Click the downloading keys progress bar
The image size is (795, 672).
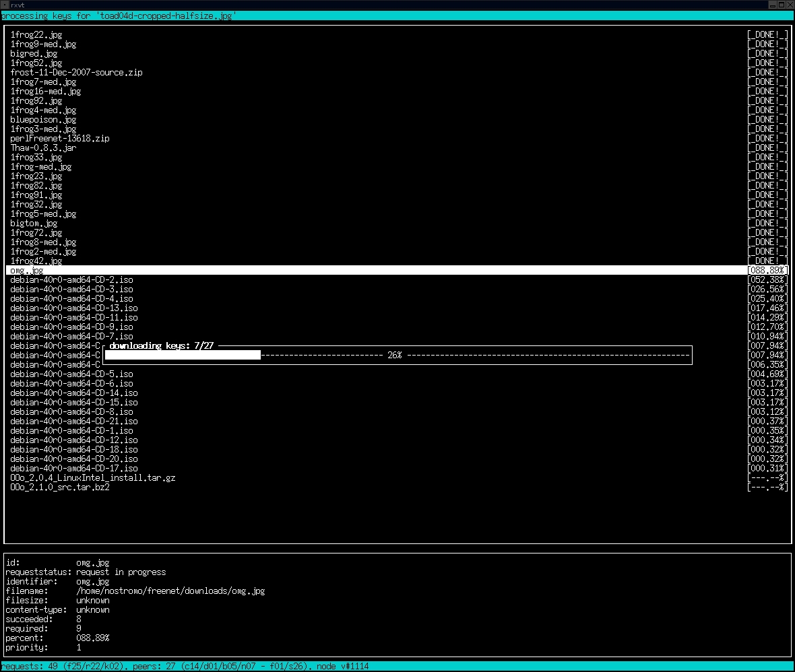coord(397,355)
